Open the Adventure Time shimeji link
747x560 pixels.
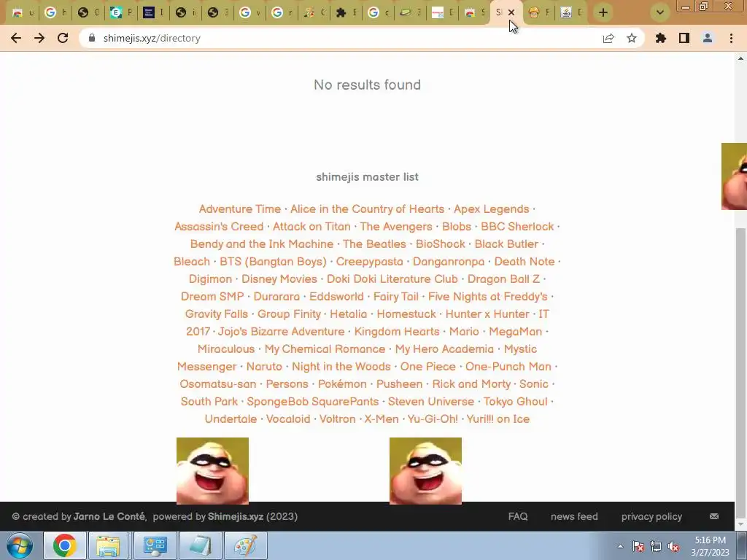[239, 209]
